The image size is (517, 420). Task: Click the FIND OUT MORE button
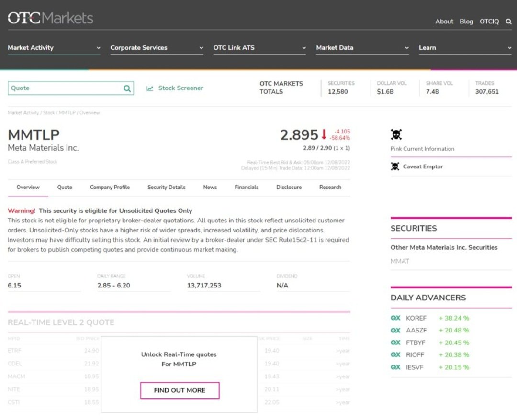pos(180,390)
